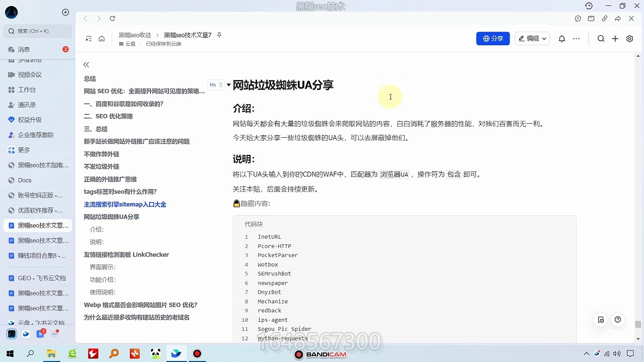Go back with the left arrow
The image size is (644, 362).
(86, 19)
